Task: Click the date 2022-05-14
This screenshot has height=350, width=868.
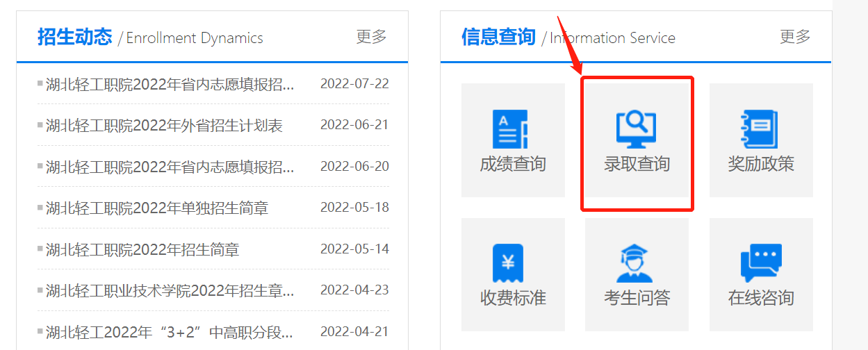Action: [354, 249]
